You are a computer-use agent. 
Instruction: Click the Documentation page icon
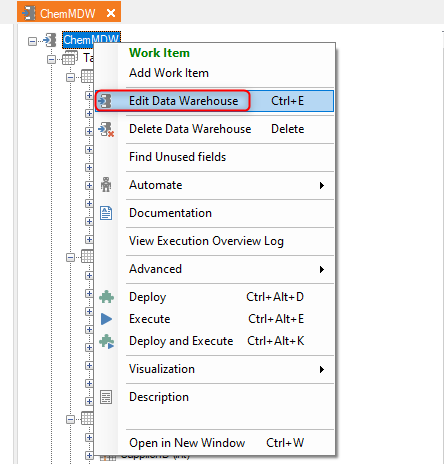[x=106, y=213]
